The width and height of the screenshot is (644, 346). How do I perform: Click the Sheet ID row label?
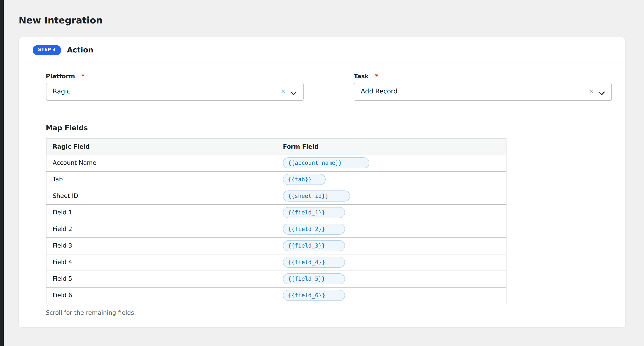tap(65, 196)
